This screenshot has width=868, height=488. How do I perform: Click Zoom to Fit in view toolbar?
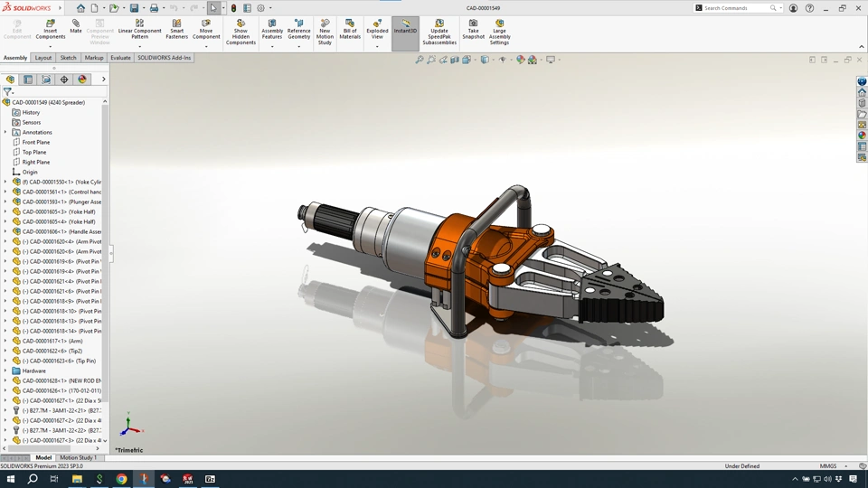420,60
